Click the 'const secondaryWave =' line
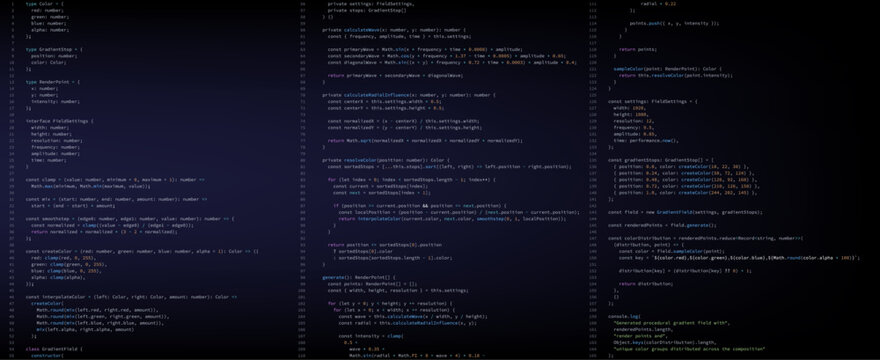Screen dimensions: 880x360 (446, 56)
